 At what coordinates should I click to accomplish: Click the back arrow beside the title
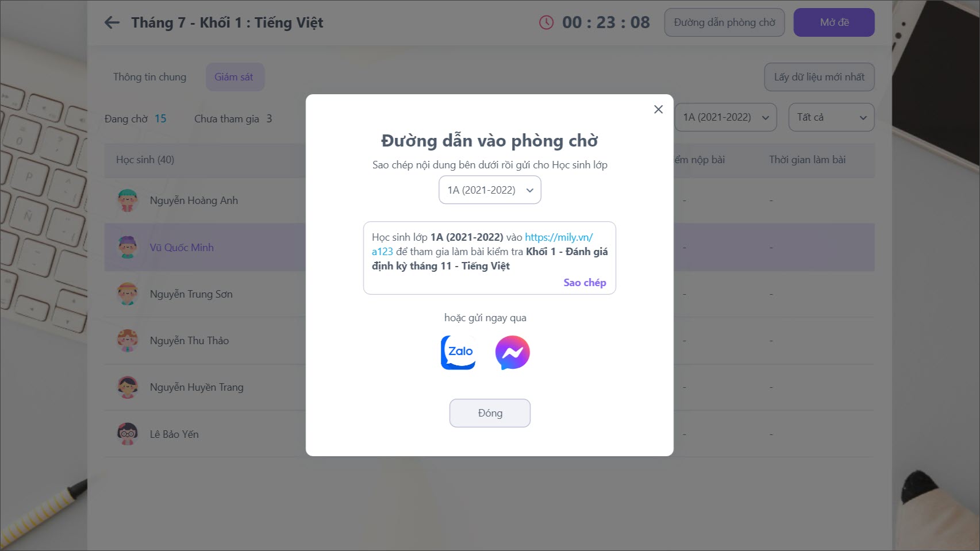112,22
